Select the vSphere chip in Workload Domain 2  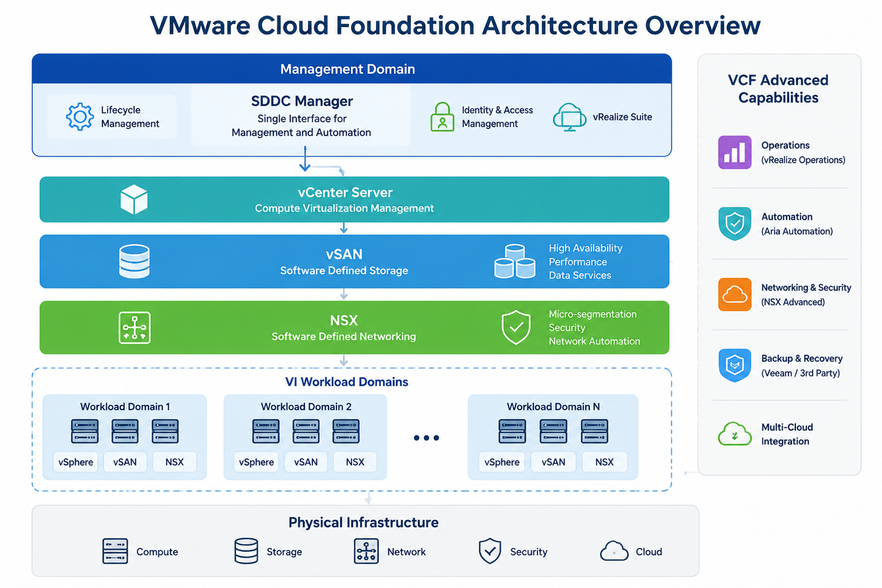coord(256,462)
